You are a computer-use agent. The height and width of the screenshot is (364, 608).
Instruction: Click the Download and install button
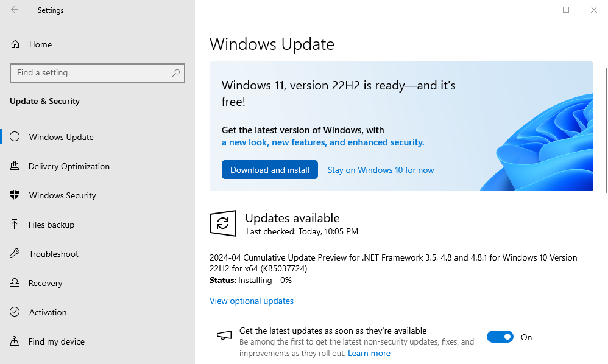pyautogui.click(x=270, y=169)
